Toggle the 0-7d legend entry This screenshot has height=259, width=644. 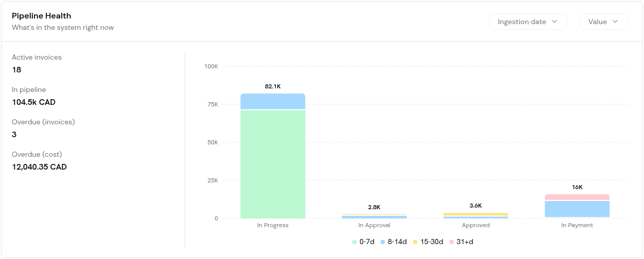[x=363, y=242]
